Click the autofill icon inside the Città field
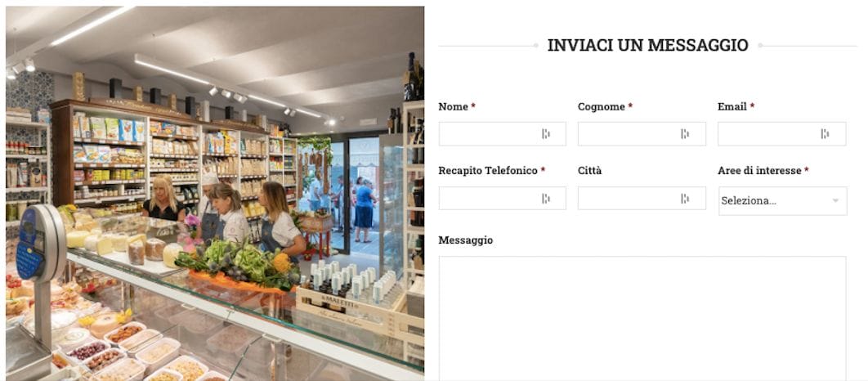This screenshot has width=868, height=381. [x=685, y=198]
